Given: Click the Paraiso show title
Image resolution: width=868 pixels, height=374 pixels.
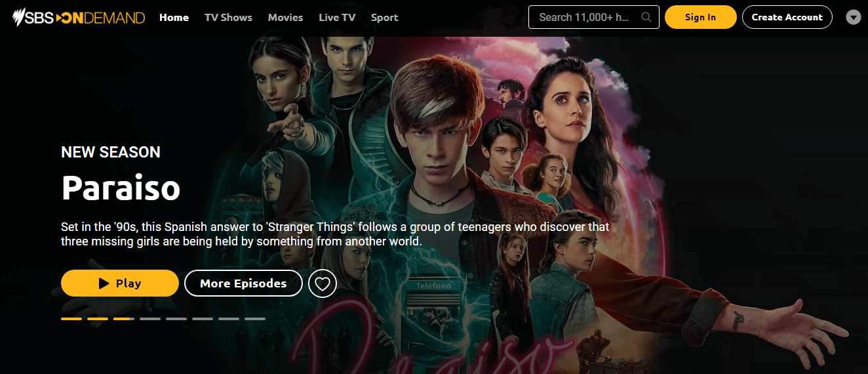Looking at the screenshot, I should click(x=121, y=188).
